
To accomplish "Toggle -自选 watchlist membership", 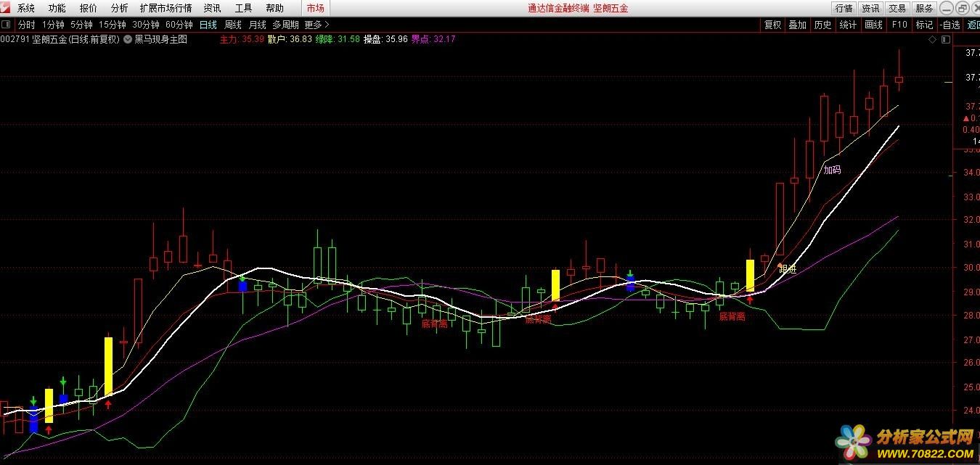I will pyautogui.click(x=949, y=25).
